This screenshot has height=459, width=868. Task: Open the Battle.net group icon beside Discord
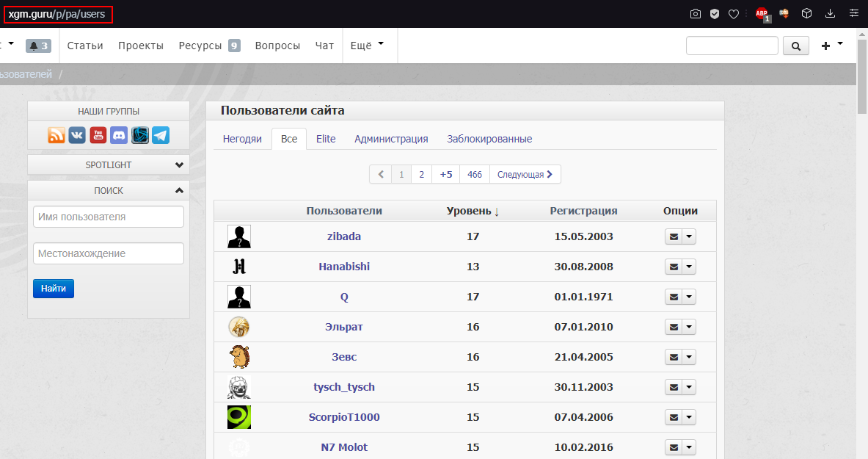(140, 135)
